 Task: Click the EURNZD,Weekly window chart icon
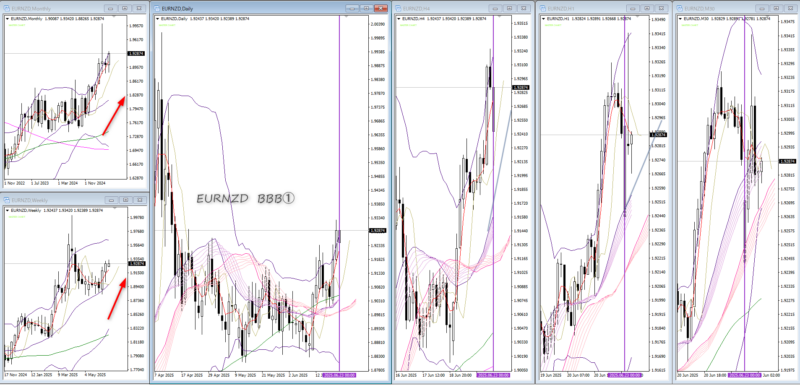(7, 200)
